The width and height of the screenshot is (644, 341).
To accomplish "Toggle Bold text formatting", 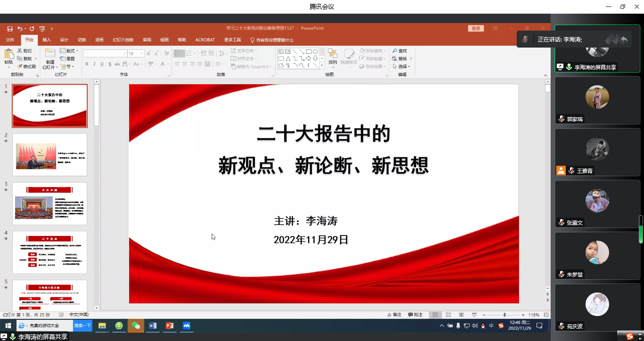I will tap(87, 64).
